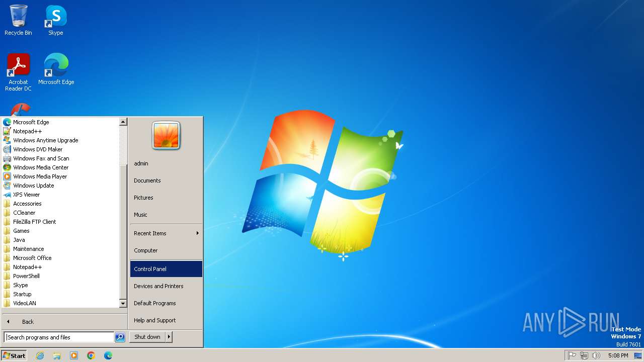
Task: Open File Explorer on taskbar
Action: pyautogui.click(x=57, y=355)
